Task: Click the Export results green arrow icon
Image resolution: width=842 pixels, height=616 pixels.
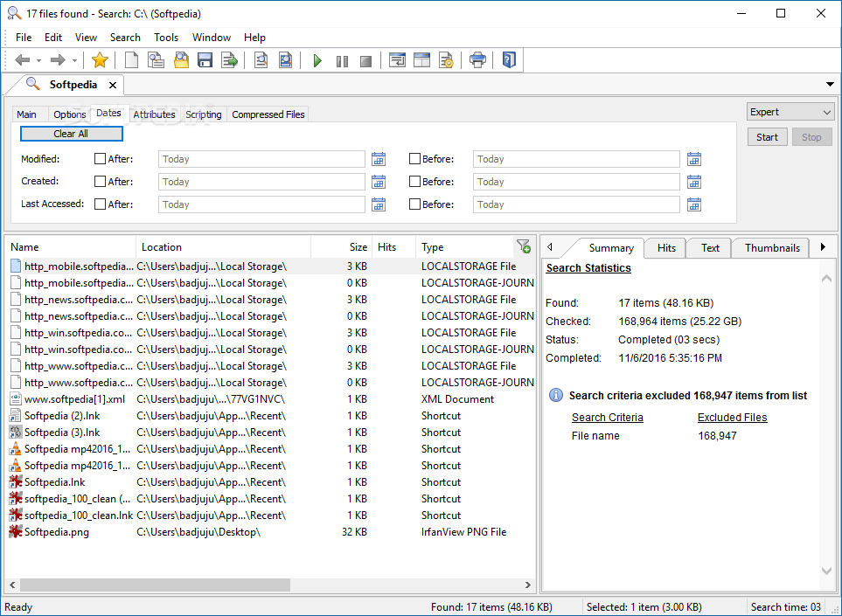Action: pos(230,60)
